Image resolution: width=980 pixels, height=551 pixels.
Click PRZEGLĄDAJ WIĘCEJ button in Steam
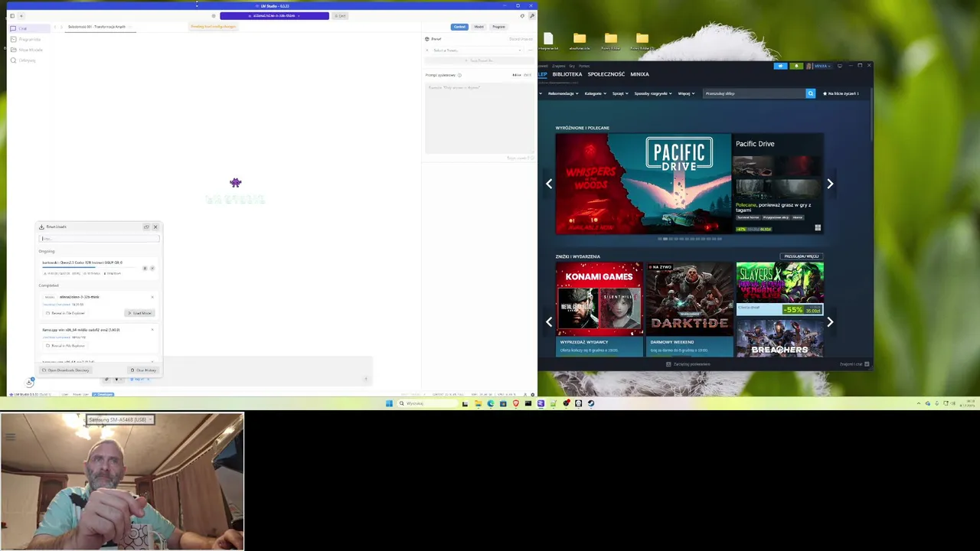tap(802, 256)
